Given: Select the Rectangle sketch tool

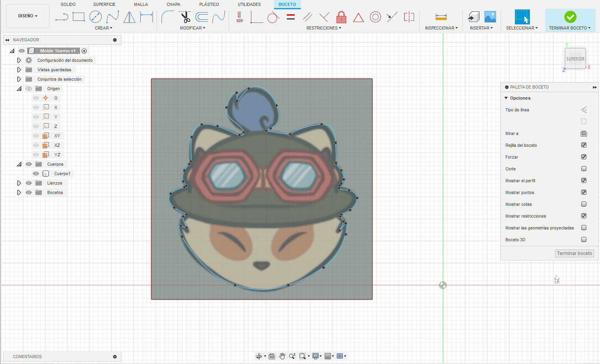Looking at the screenshot, I should pos(79,17).
